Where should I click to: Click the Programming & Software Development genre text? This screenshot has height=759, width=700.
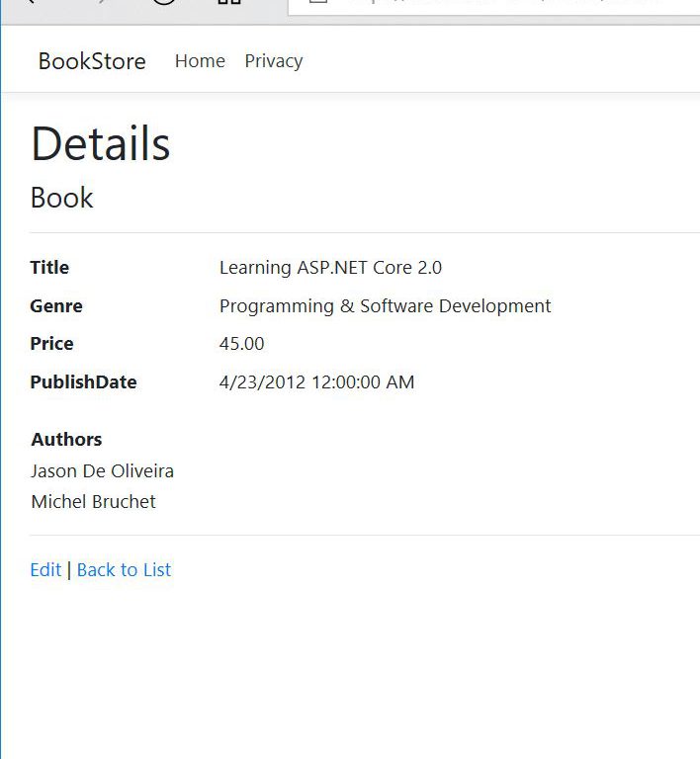click(x=385, y=306)
